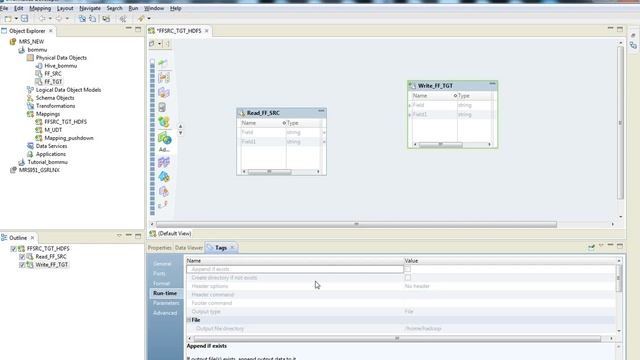Toggle Read_FF_SRC checkbox in Outline
The height and width of the screenshot is (360, 640).
(x=22, y=257)
